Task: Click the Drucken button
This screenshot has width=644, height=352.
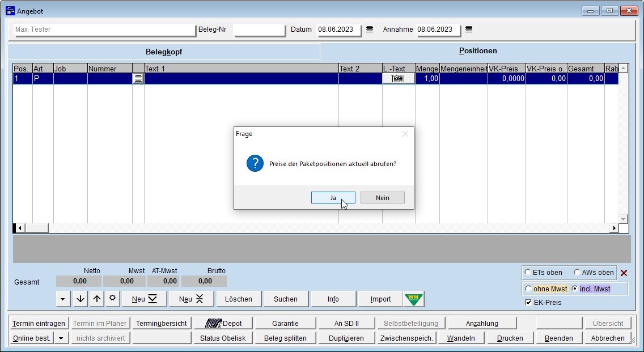Action: tap(510, 338)
